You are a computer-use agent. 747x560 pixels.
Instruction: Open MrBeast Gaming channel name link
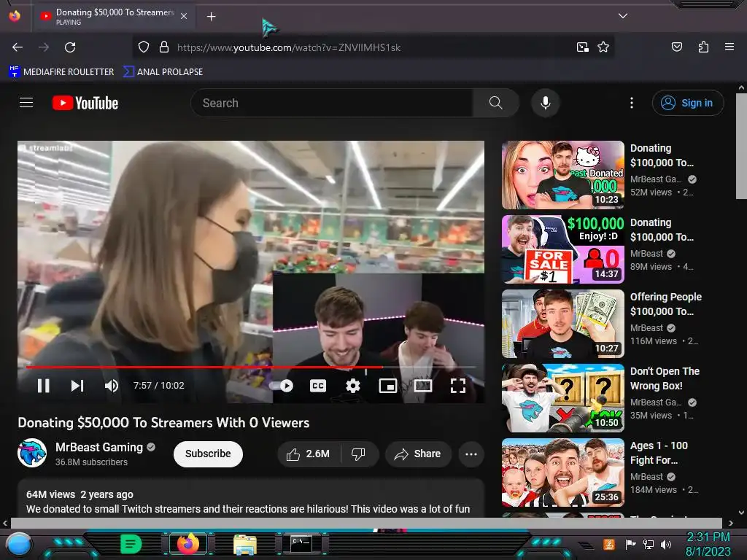tap(99, 447)
